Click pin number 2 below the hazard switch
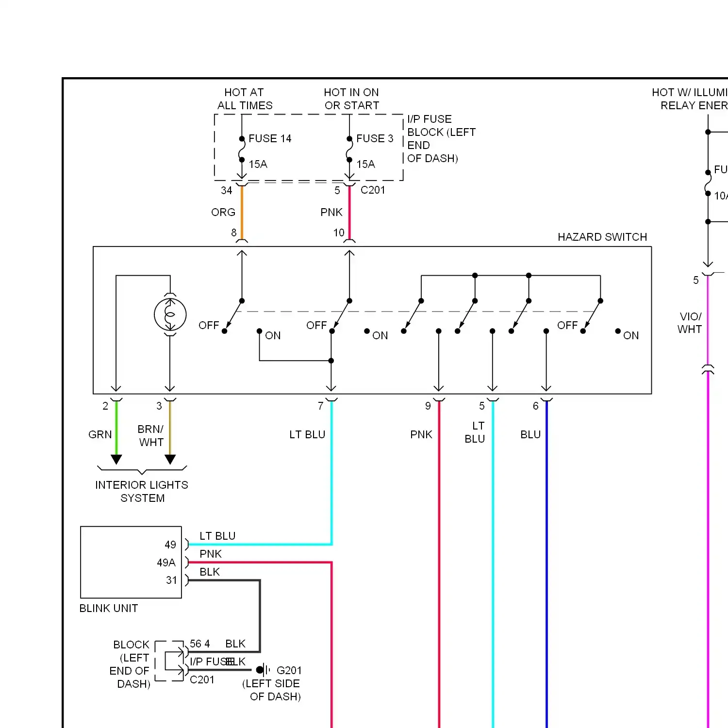This screenshot has width=728, height=728. [105, 406]
